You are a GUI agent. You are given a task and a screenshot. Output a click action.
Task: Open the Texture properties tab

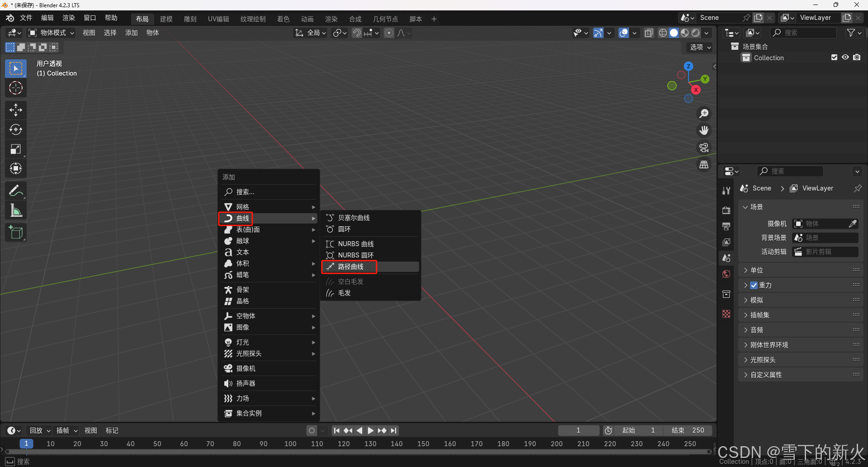pos(726,314)
